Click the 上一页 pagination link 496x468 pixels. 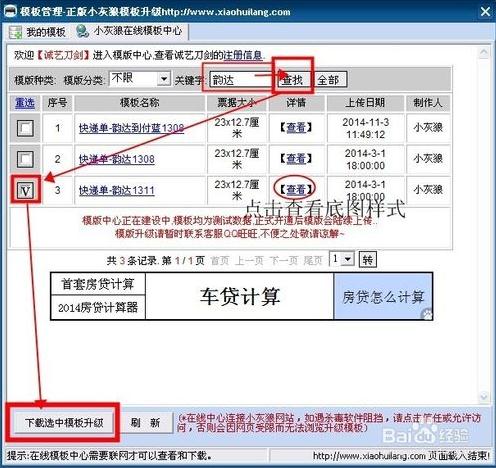point(249,261)
